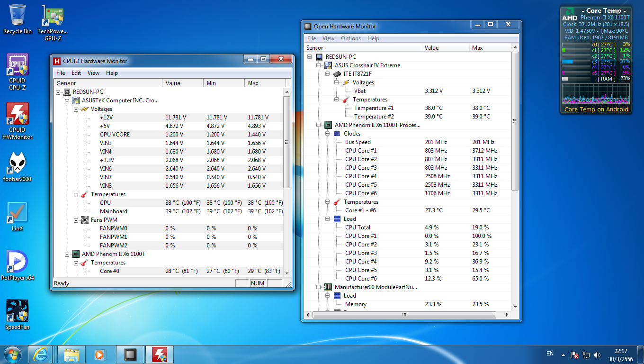The height and width of the screenshot is (364, 644).
Task: Collapse the ITE IT8721F tree node
Action: [327, 74]
